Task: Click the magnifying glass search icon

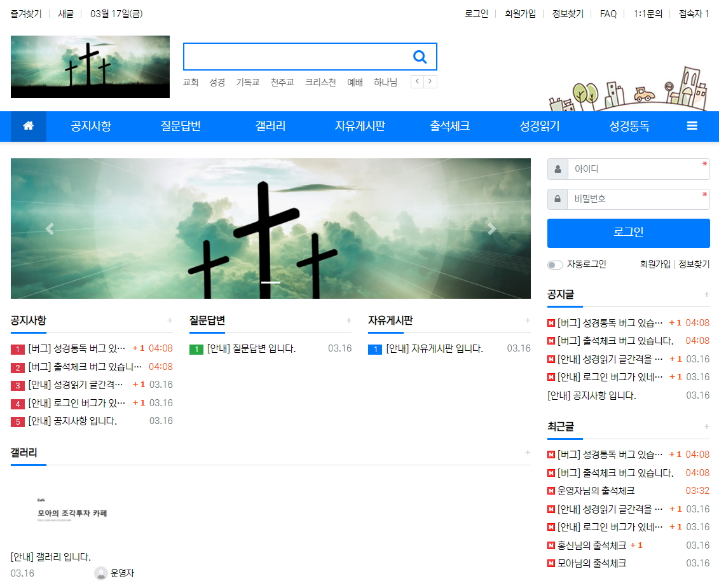Action: (420, 57)
